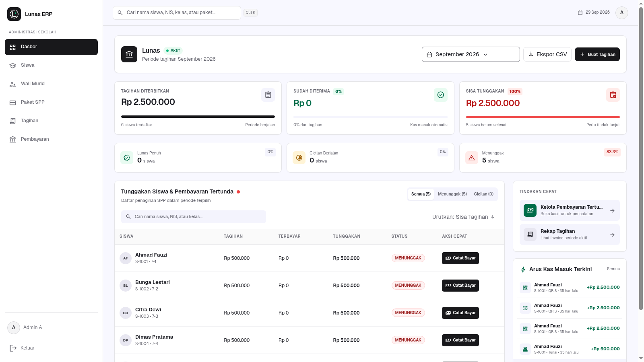Open Wali Murid sidebar item
This screenshot has width=644, height=362.
51,84
